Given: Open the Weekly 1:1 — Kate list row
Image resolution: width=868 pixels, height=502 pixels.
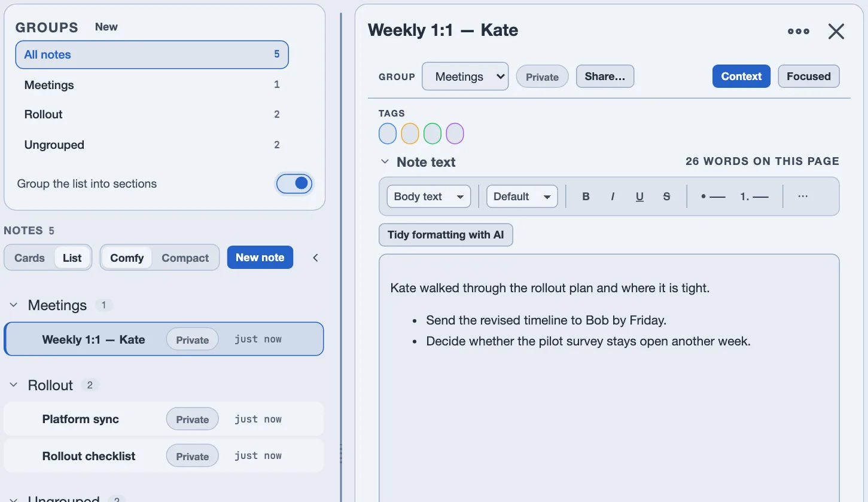Looking at the screenshot, I should pyautogui.click(x=163, y=339).
